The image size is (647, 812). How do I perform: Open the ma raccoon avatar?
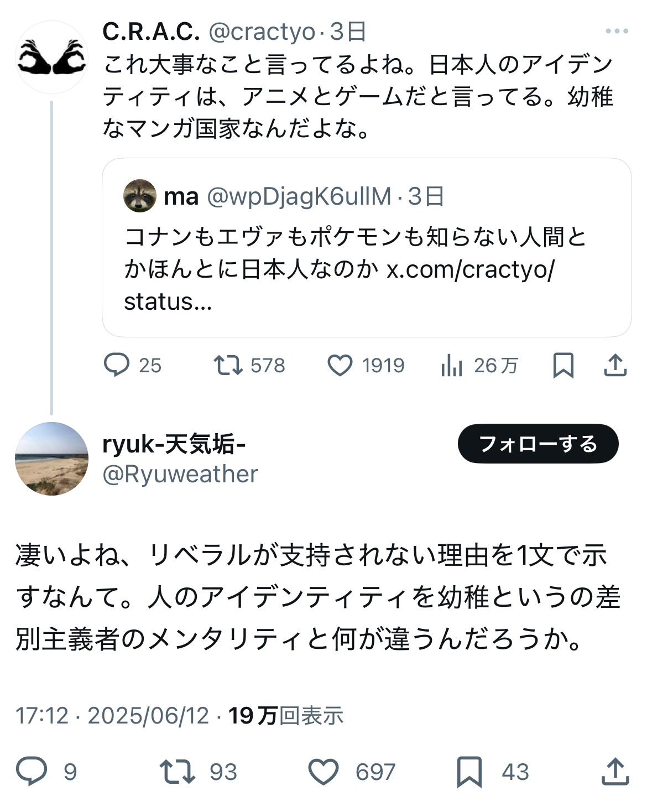click(x=139, y=196)
